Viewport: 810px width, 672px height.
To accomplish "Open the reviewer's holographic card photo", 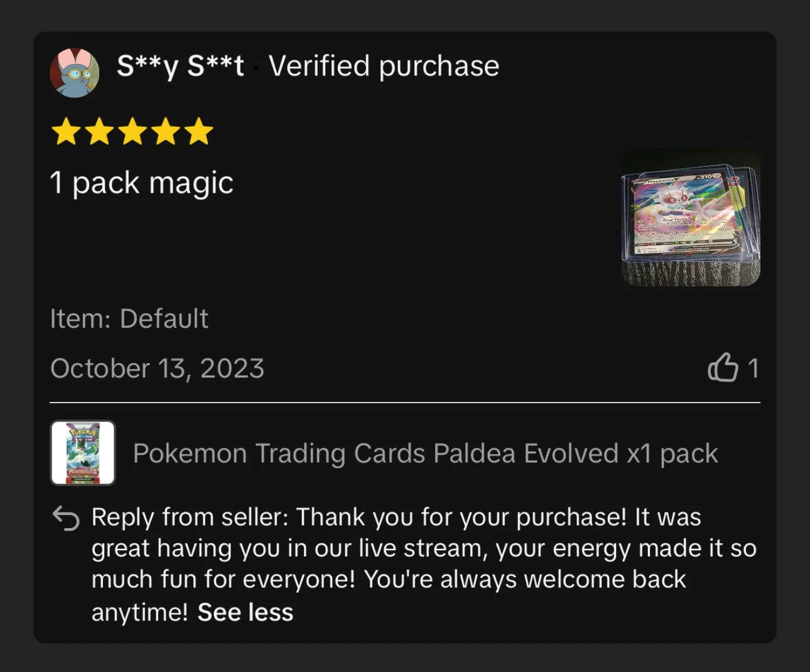I will [691, 217].
